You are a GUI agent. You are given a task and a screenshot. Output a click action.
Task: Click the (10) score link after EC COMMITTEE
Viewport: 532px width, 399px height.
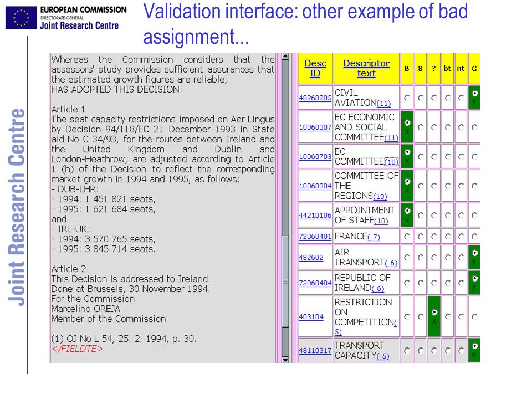point(391,162)
